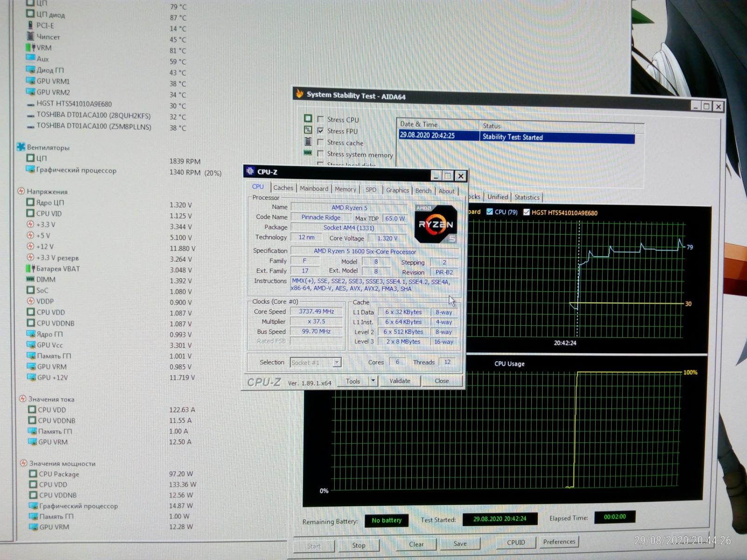747x560 pixels.
Task: Enable the Stress cache checkbox
Action: (320, 142)
